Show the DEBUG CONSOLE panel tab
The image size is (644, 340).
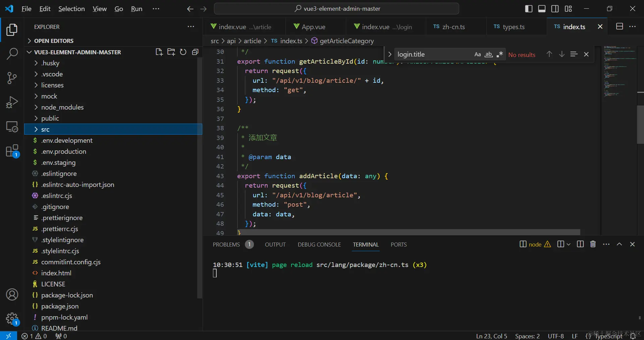tap(319, 245)
